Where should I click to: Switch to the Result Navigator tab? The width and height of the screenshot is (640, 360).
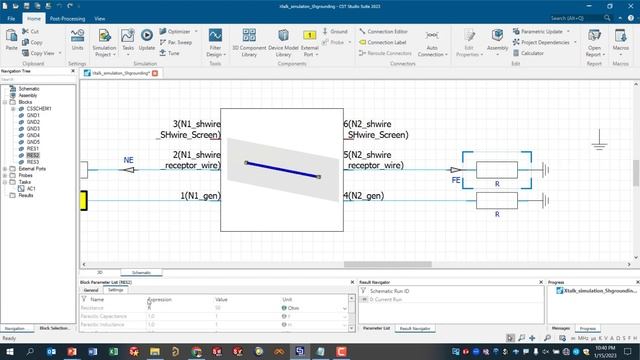[x=415, y=328]
